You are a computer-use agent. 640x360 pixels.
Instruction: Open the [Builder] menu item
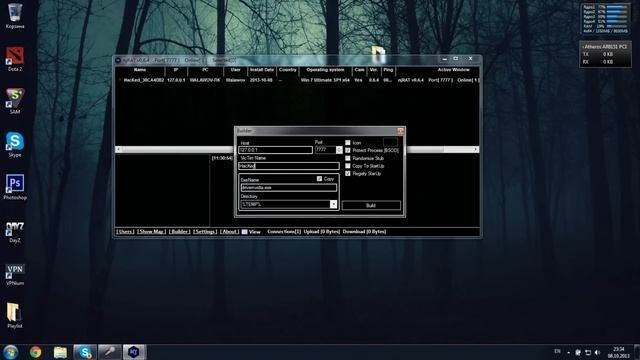click(179, 231)
